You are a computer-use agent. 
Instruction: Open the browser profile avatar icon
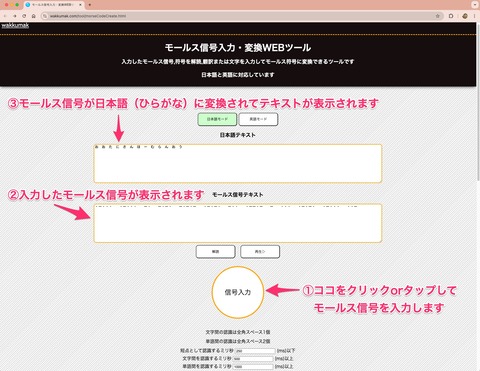click(x=465, y=16)
